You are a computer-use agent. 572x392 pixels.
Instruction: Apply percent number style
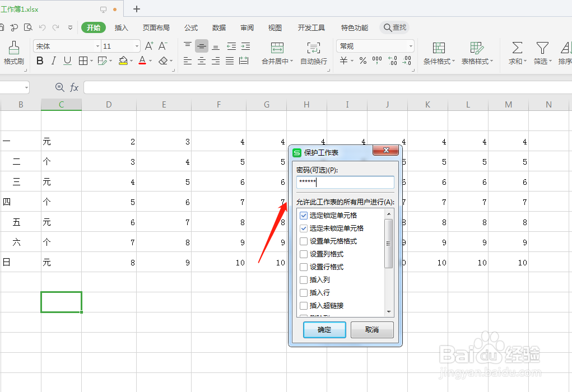[362, 60]
